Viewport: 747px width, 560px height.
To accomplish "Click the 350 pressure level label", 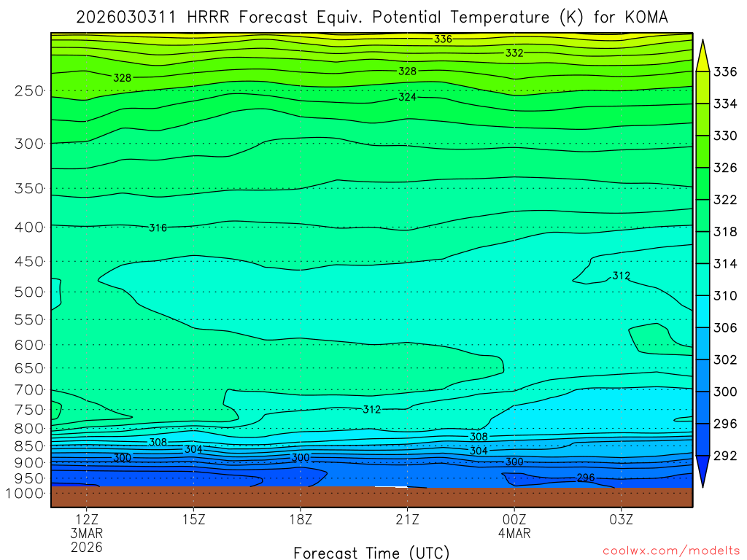I will pyautogui.click(x=28, y=189).
